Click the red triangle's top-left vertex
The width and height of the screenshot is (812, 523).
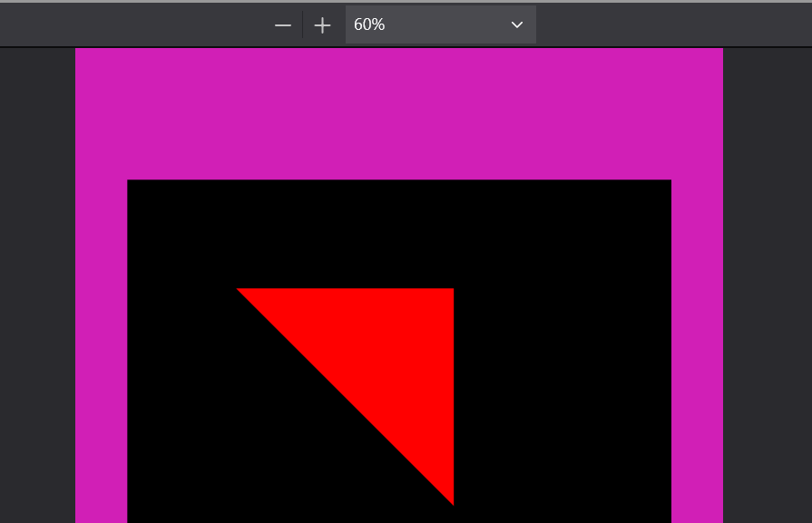tap(240, 290)
